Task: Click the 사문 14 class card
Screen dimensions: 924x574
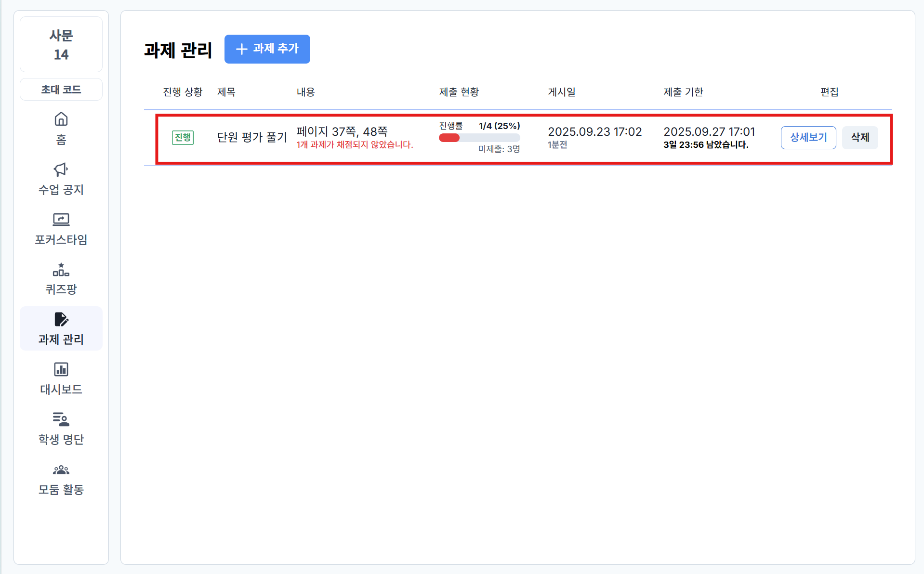Action: pos(61,44)
